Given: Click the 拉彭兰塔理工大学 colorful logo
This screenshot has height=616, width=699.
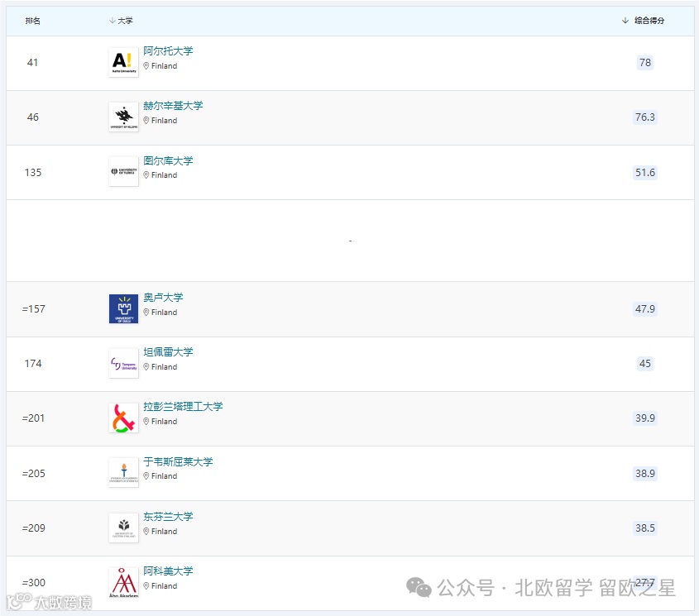Looking at the screenshot, I should point(122,417).
